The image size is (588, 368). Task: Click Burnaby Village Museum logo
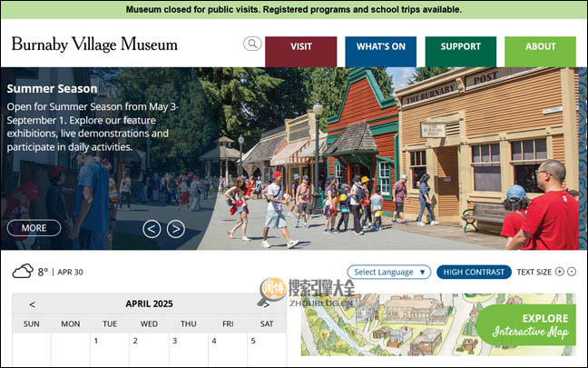coord(94,45)
